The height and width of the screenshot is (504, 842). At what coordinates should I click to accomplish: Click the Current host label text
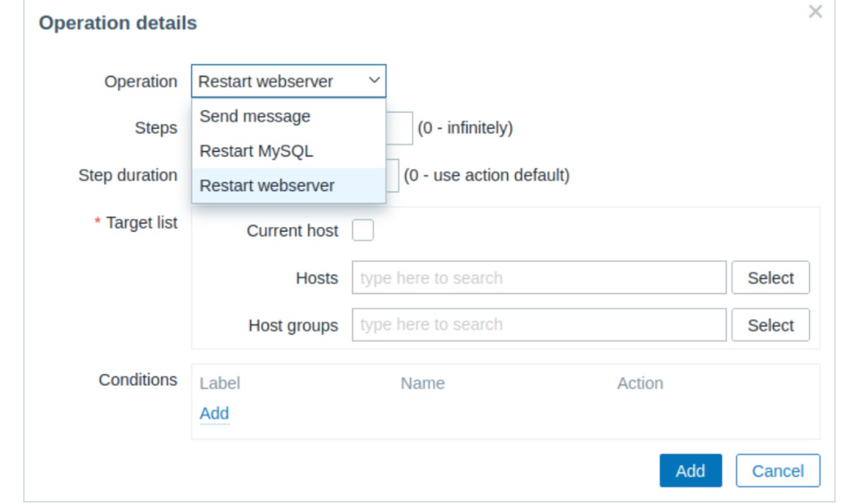point(292,232)
